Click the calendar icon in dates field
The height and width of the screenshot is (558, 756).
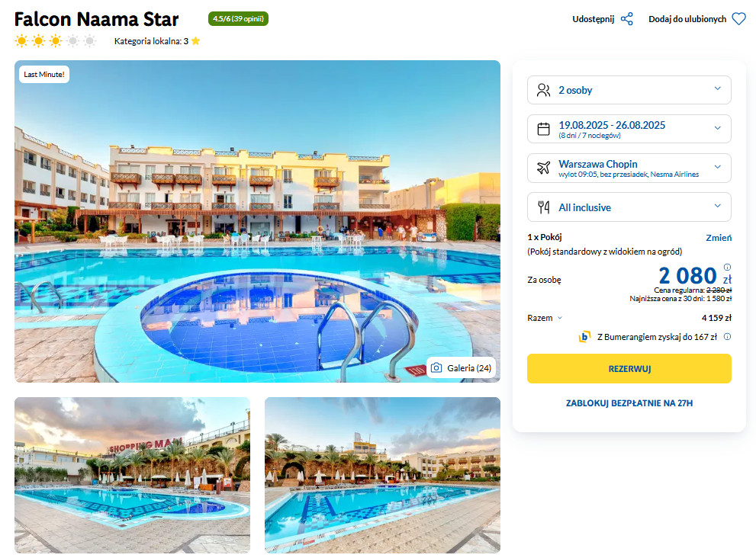coord(543,129)
